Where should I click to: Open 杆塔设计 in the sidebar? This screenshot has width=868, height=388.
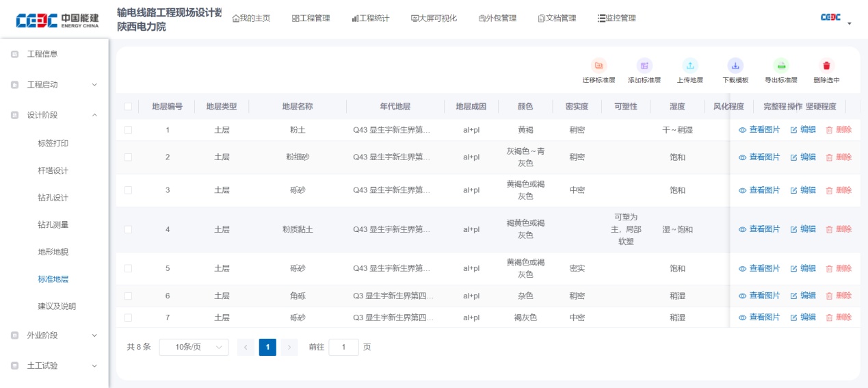pos(53,170)
